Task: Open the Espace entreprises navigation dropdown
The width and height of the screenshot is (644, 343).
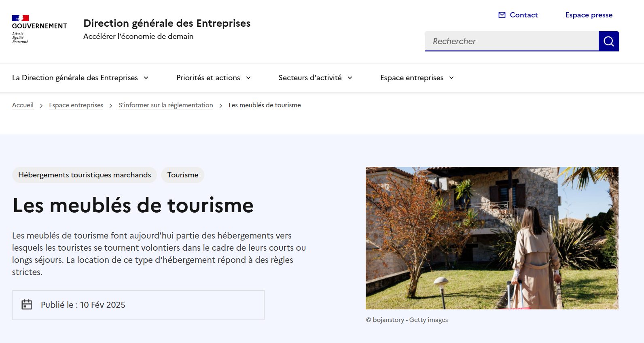Action: click(417, 78)
